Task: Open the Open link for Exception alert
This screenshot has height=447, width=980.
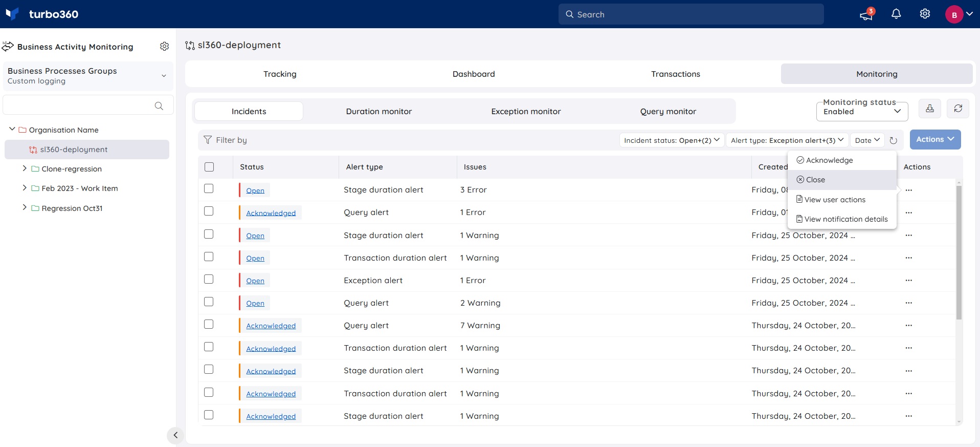Action: (x=255, y=281)
